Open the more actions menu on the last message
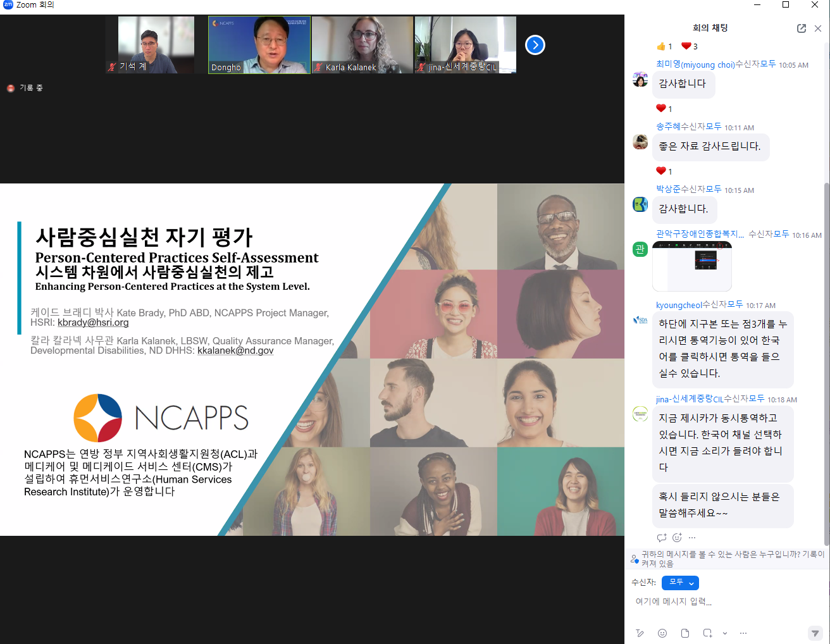This screenshot has height=644, width=830. 692,538
